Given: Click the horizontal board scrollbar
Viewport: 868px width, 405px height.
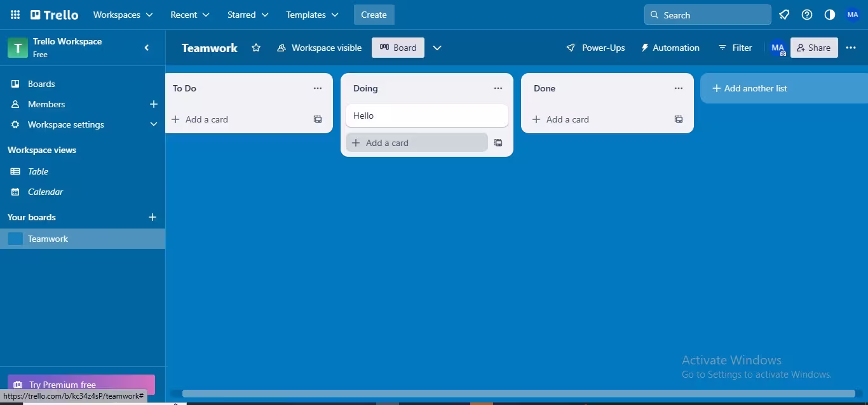Looking at the screenshot, I should click(519, 394).
